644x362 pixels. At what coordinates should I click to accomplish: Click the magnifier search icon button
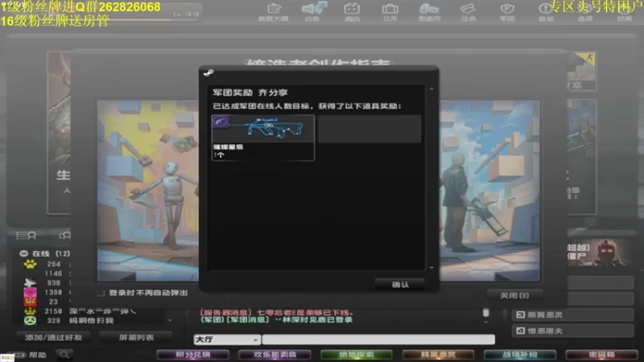[x=64, y=354]
